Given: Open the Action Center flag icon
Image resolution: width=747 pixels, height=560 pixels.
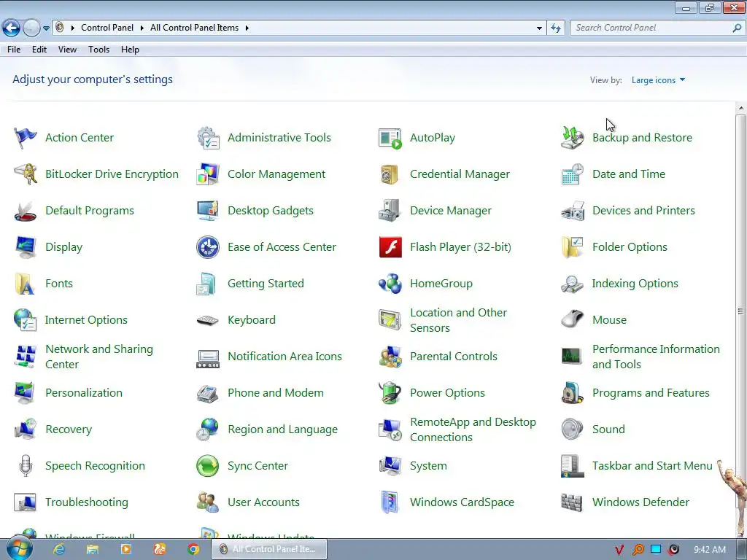Looking at the screenshot, I should 26,138.
